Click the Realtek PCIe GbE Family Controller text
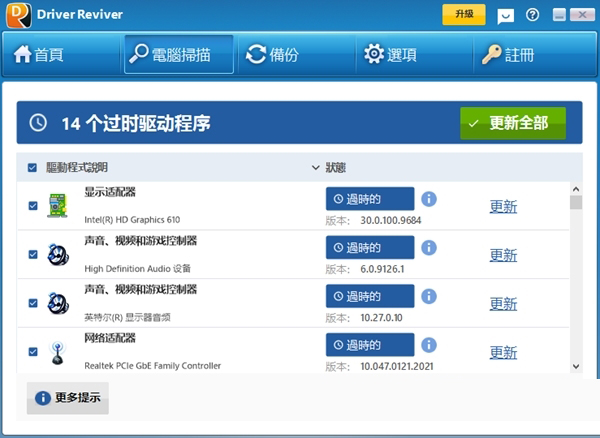The image size is (600, 438). [x=153, y=366]
